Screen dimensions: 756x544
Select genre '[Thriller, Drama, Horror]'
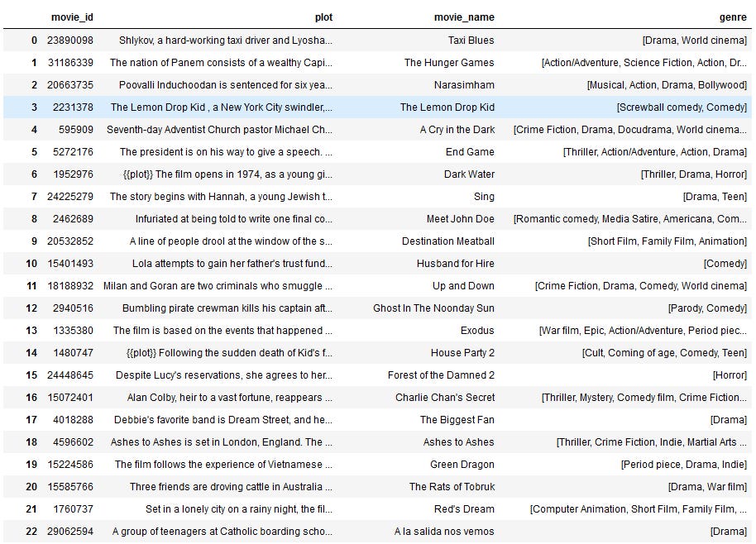(x=694, y=174)
